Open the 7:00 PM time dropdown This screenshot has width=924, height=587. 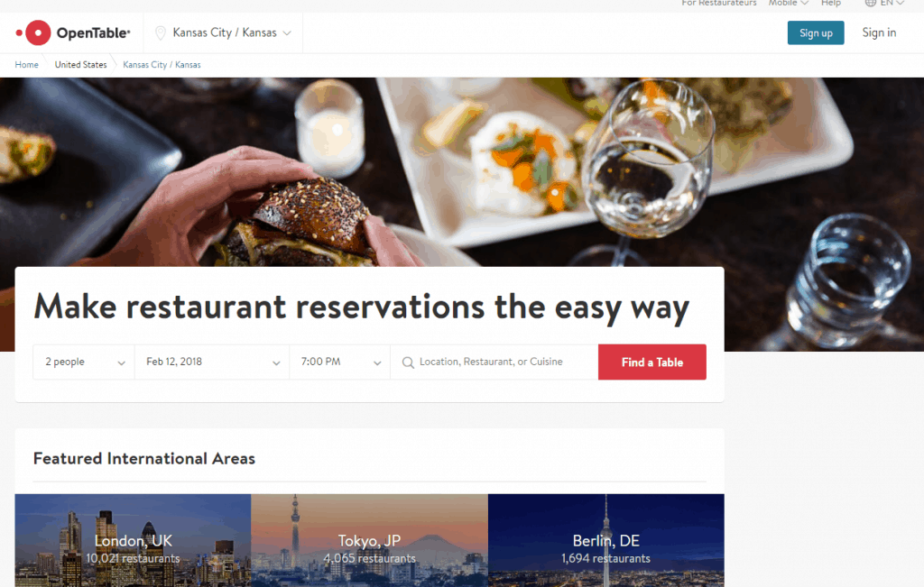tap(340, 362)
